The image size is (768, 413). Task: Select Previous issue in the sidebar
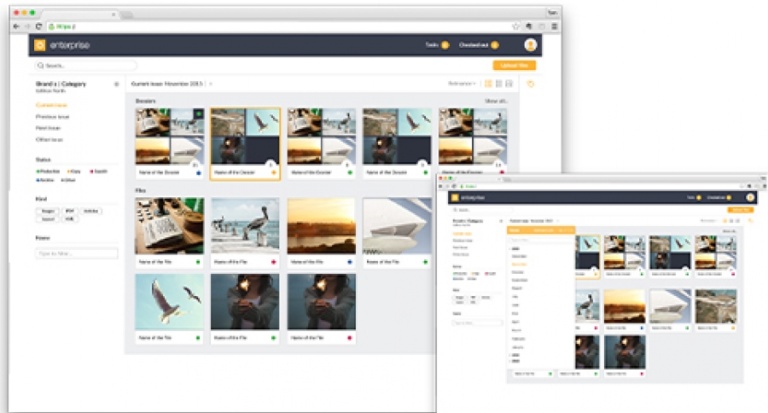pyautogui.click(x=51, y=116)
